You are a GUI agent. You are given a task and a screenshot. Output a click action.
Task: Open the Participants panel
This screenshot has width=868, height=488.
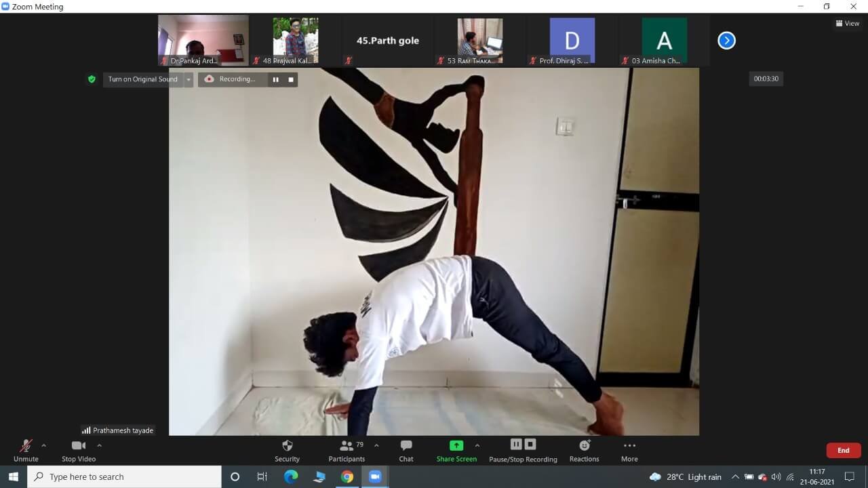[347, 451]
